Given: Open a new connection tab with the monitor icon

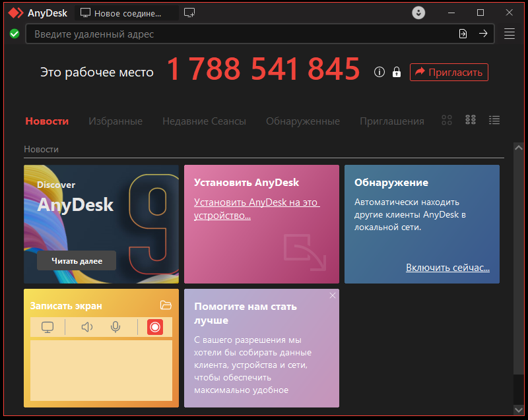Looking at the screenshot, I should [x=189, y=12].
